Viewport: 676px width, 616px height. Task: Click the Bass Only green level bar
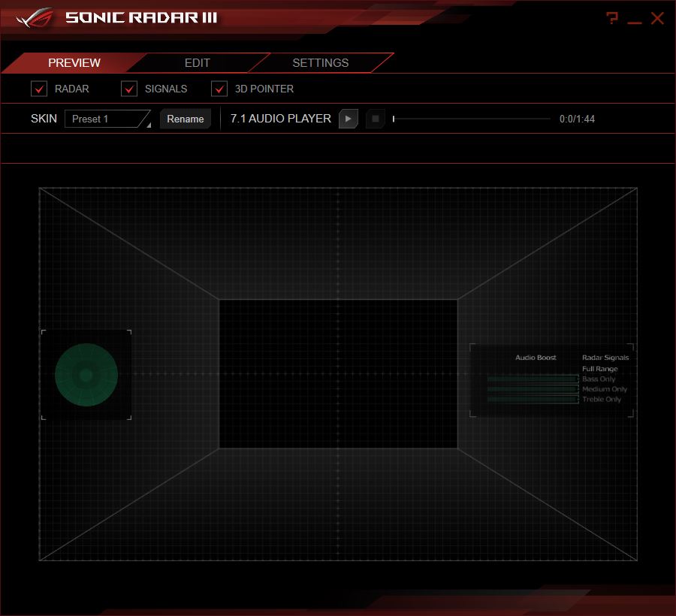[x=533, y=379]
